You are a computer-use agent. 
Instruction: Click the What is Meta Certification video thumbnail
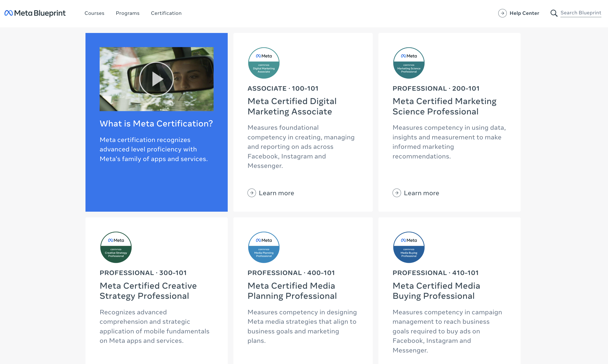point(157,79)
